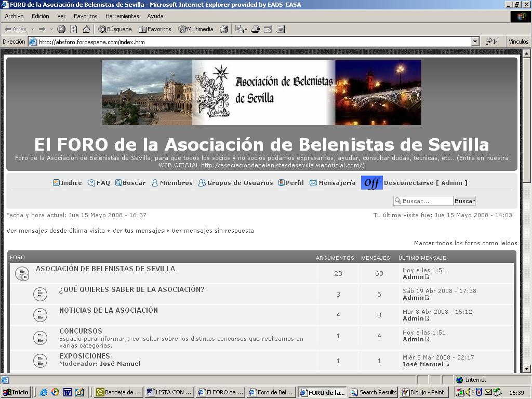The width and height of the screenshot is (532, 399).
Task: Click the Print toolbar icon
Action: (x=255, y=29)
